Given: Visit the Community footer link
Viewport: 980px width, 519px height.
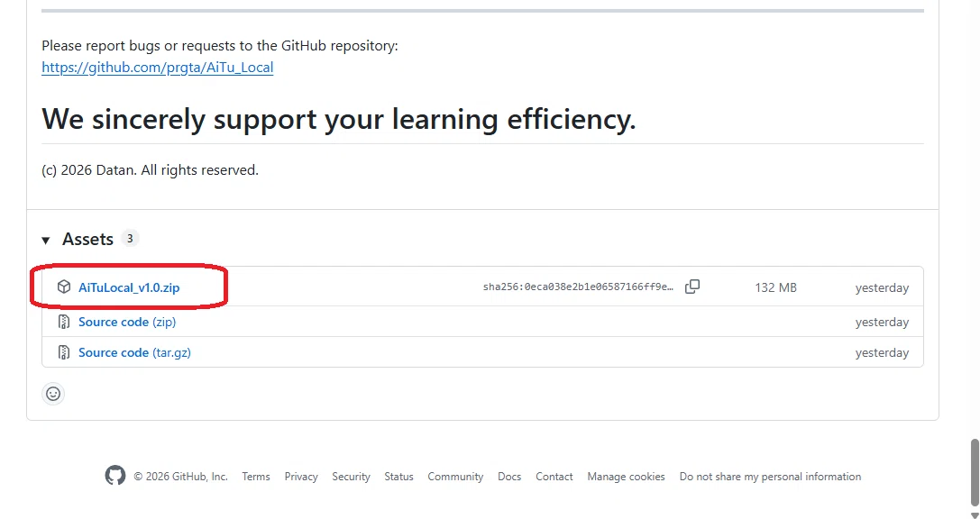Looking at the screenshot, I should tap(455, 477).
